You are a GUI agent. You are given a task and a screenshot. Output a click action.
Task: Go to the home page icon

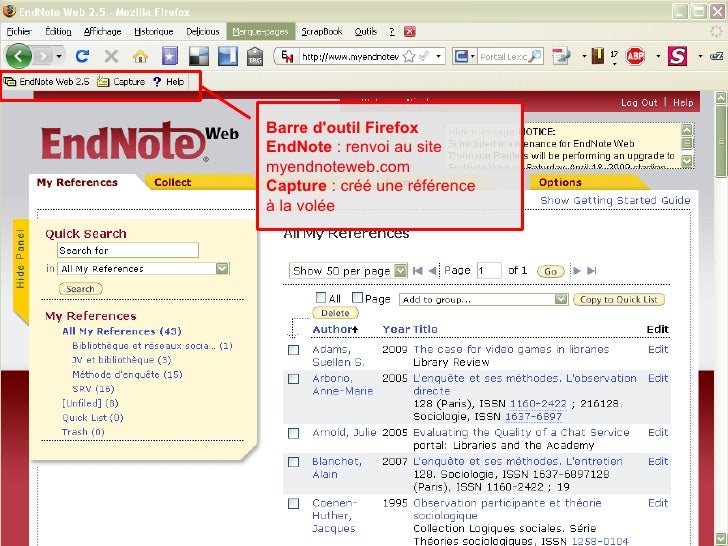140,57
